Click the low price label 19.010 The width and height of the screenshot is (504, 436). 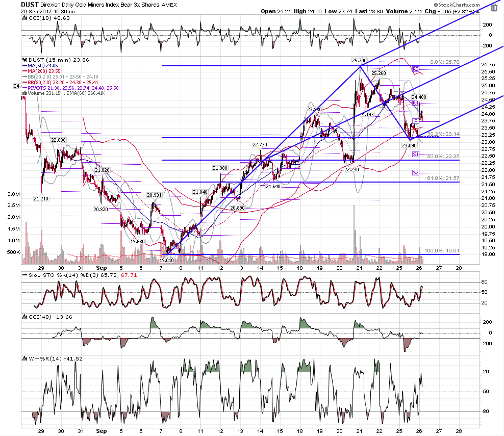click(x=166, y=260)
